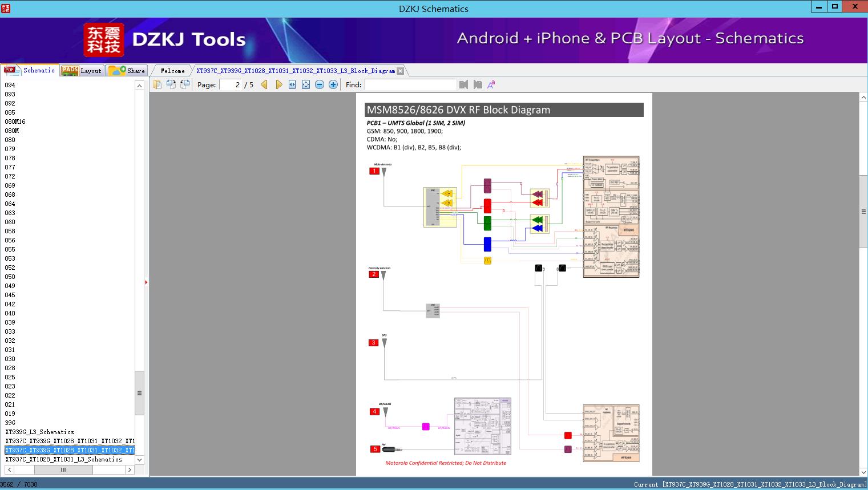Image resolution: width=868 pixels, height=490 pixels.
Task: Open the Welcome tab
Action: [172, 71]
